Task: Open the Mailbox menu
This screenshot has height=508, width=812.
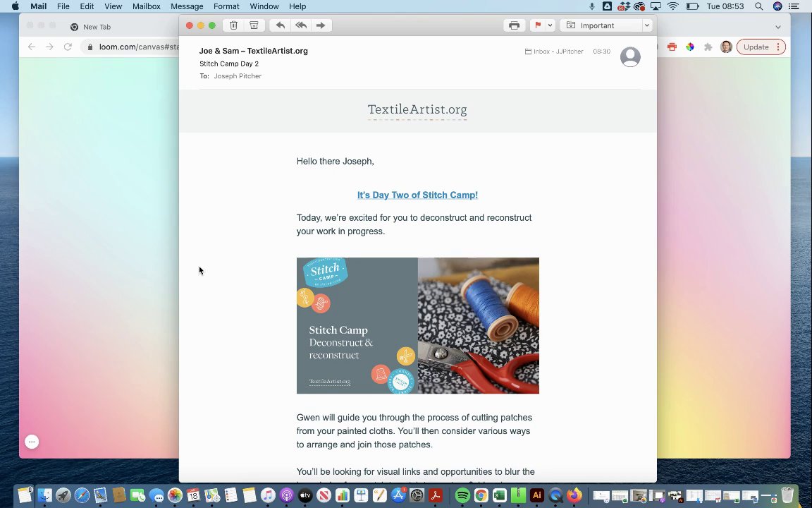Action: 146,6
